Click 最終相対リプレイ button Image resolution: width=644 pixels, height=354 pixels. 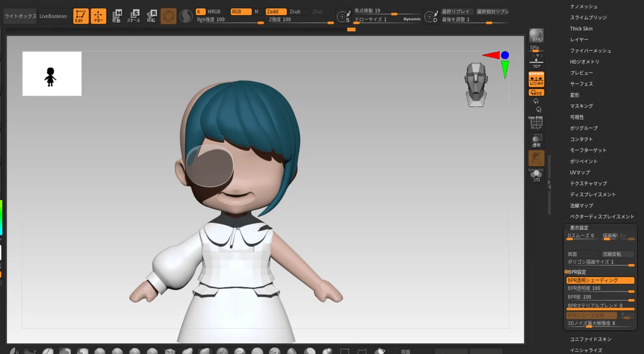(493, 11)
